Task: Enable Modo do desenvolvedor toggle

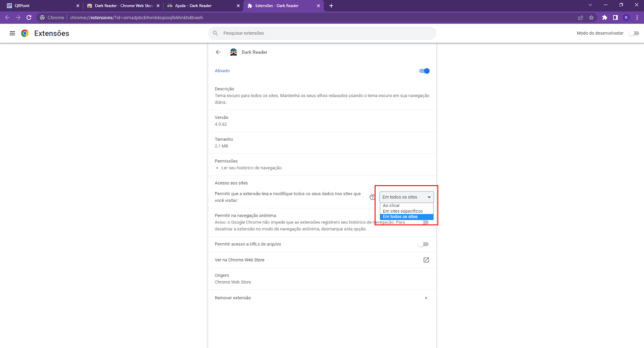Action: (634, 33)
